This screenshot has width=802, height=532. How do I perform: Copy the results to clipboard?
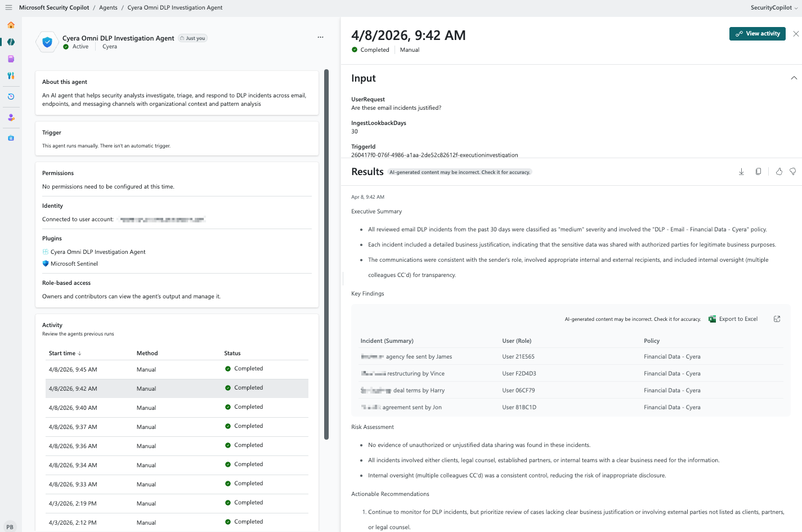point(758,172)
